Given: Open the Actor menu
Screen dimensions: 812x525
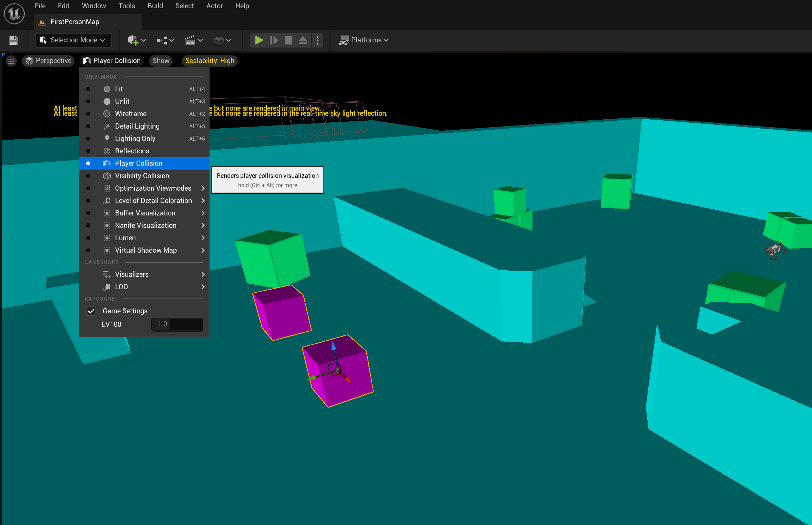Looking at the screenshot, I should coord(214,6).
